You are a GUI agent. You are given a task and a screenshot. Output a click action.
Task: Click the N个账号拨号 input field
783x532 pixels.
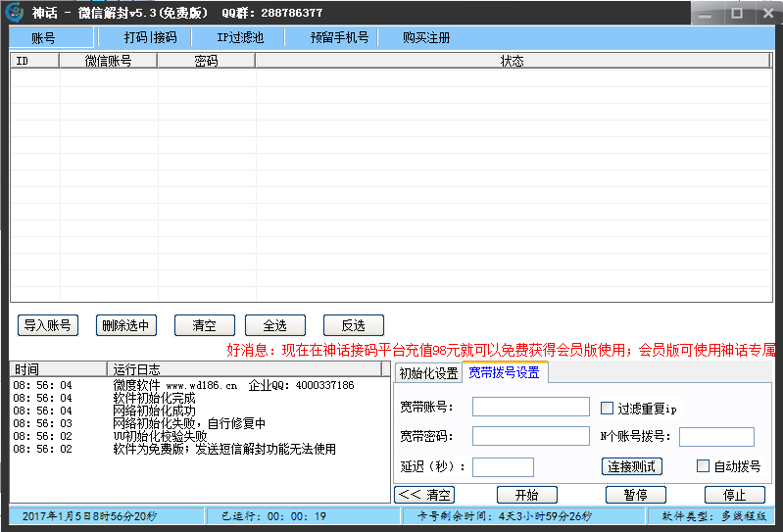click(x=716, y=437)
